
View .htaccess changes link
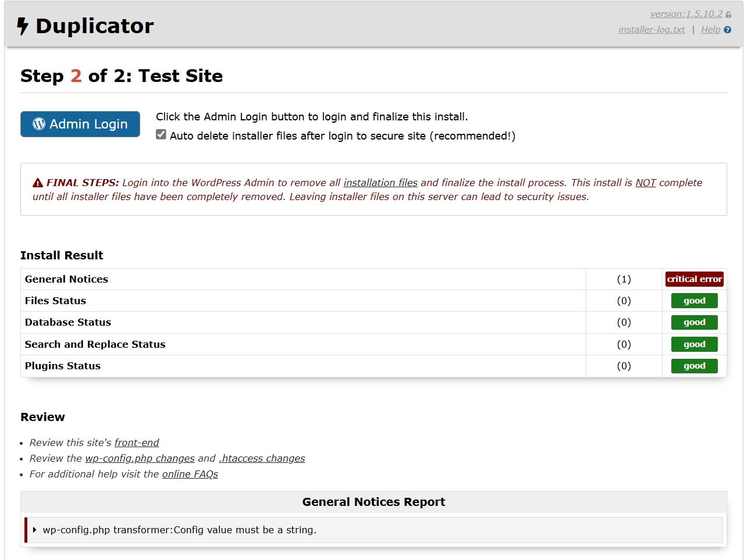(x=262, y=458)
